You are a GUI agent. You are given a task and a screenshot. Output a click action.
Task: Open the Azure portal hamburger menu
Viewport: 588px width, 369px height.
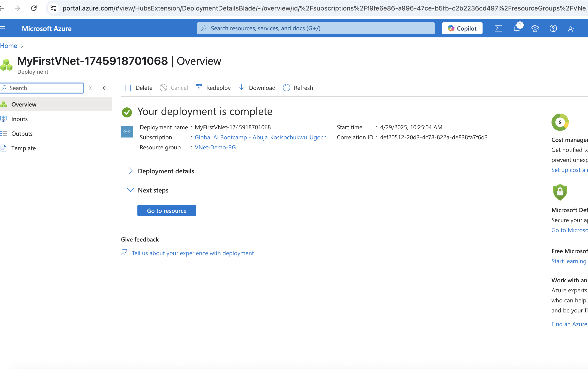click(3, 28)
